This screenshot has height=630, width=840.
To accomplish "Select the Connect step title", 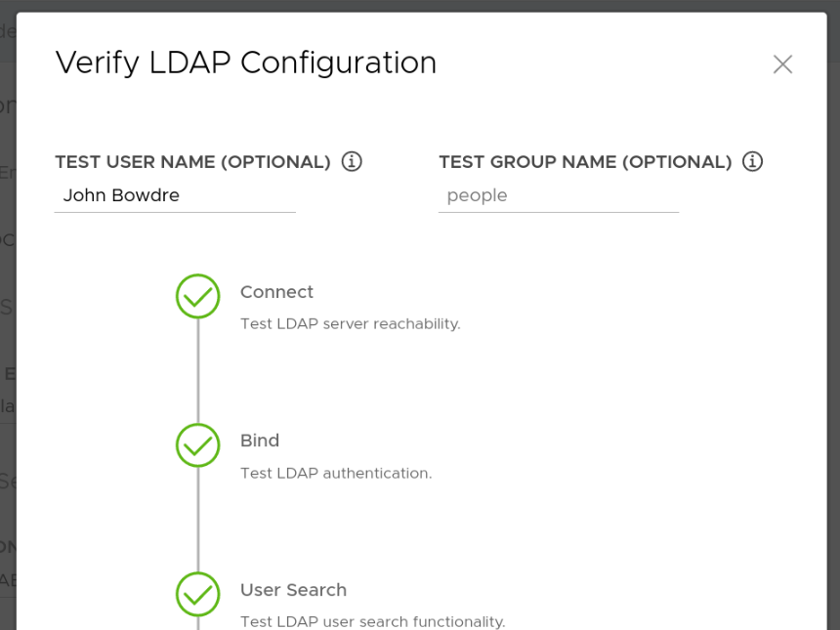I will (x=276, y=292).
